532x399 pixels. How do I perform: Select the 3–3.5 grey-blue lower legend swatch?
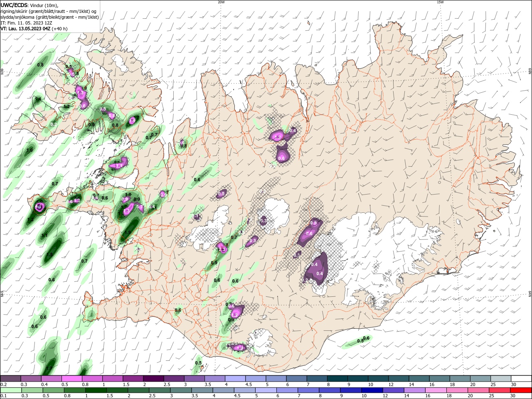pyautogui.click(x=181, y=390)
